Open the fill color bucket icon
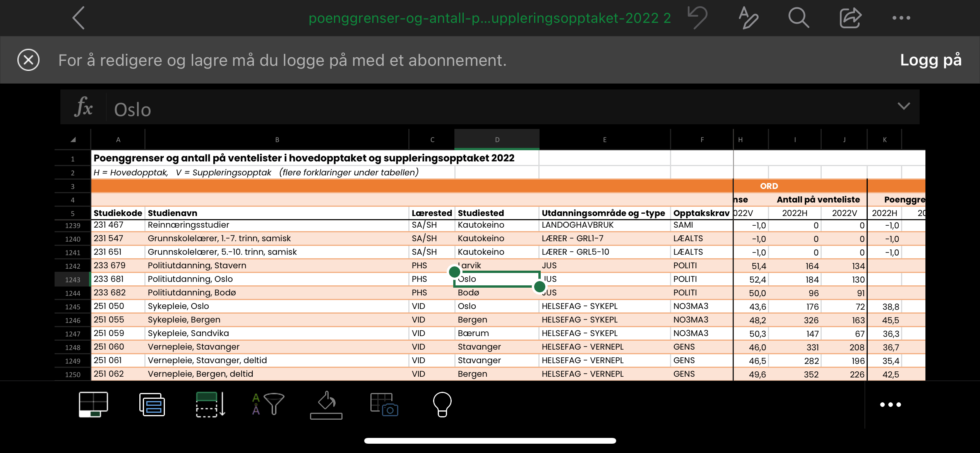The width and height of the screenshot is (980, 453). 326,405
